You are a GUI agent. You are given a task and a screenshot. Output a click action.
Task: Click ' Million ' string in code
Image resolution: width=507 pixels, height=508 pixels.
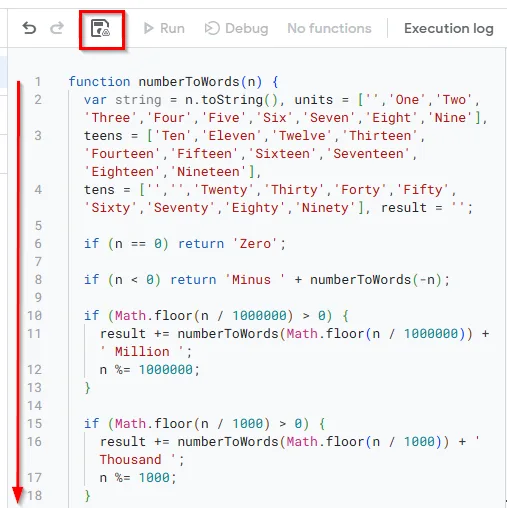coord(142,352)
